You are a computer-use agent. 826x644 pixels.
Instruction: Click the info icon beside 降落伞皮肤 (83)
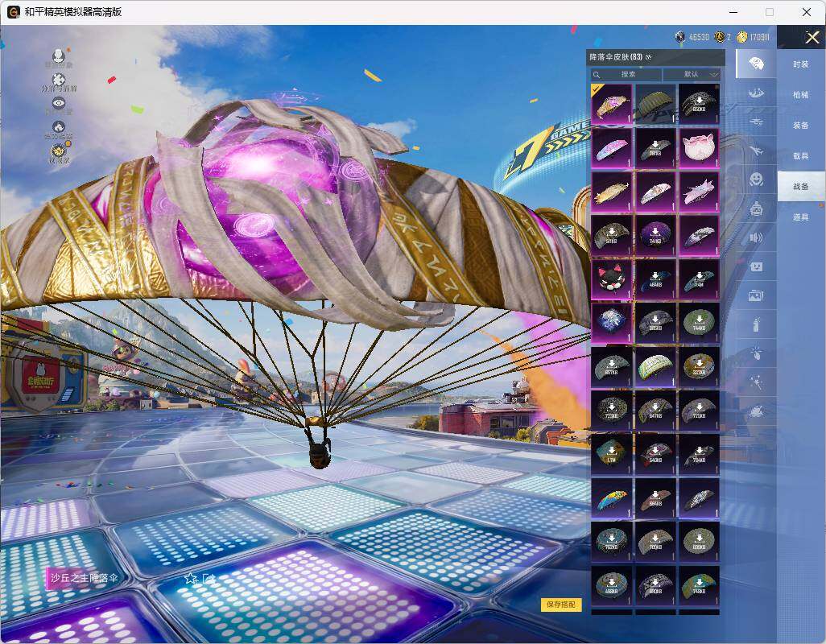tap(648, 57)
